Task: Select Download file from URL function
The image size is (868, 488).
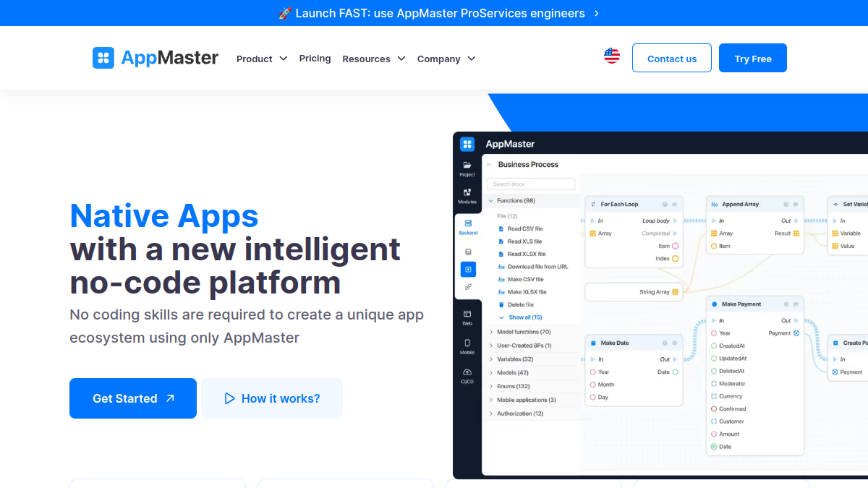Action: click(x=532, y=267)
